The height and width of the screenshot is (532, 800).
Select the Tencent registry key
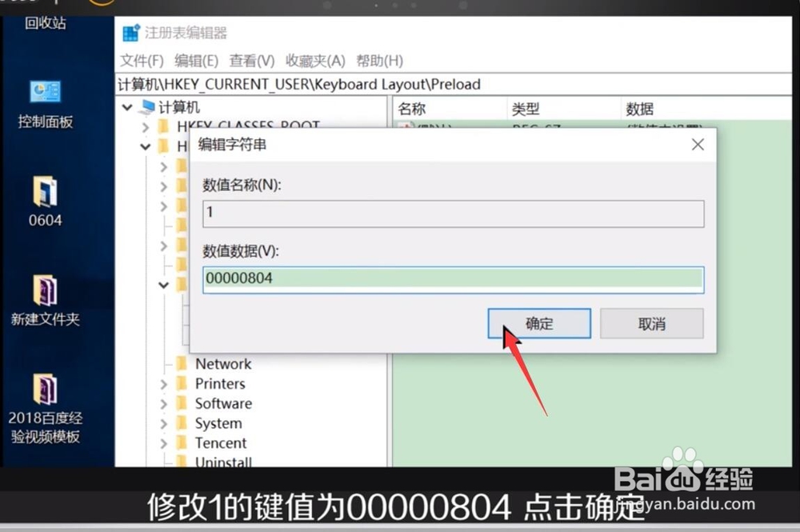coord(221,443)
